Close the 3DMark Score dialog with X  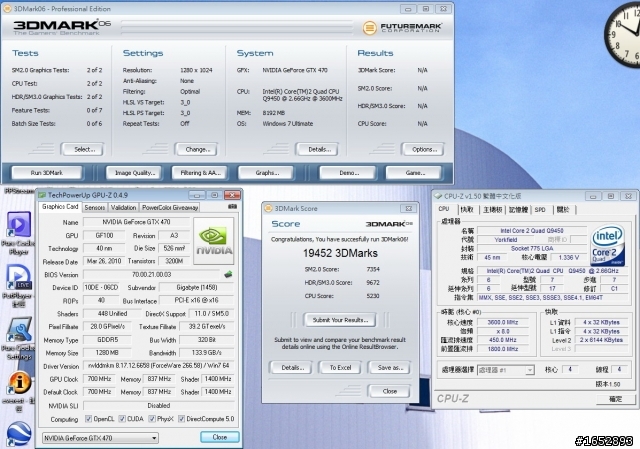click(x=409, y=208)
